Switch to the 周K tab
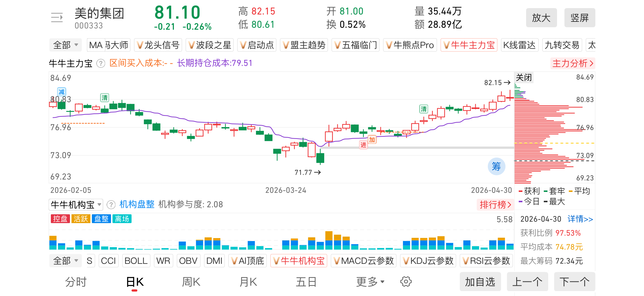The height and width of the screenshot is (296, 644). [191, 282]
